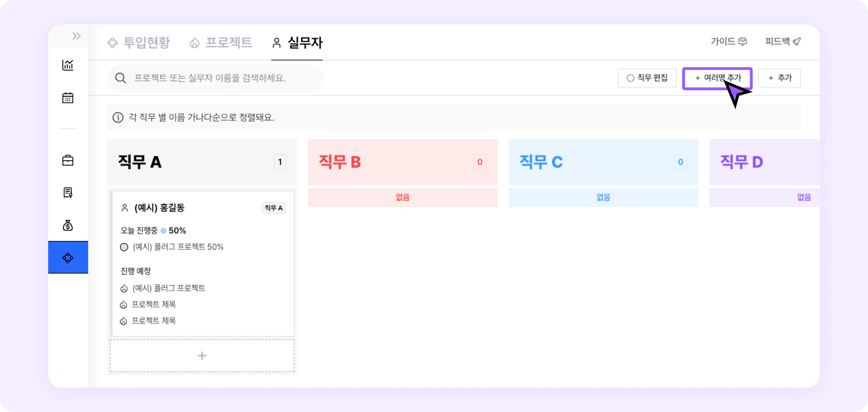Switch to the 투입현황 tab
The width and height of the screenshot is (868, 412).
tap(138, 43)
